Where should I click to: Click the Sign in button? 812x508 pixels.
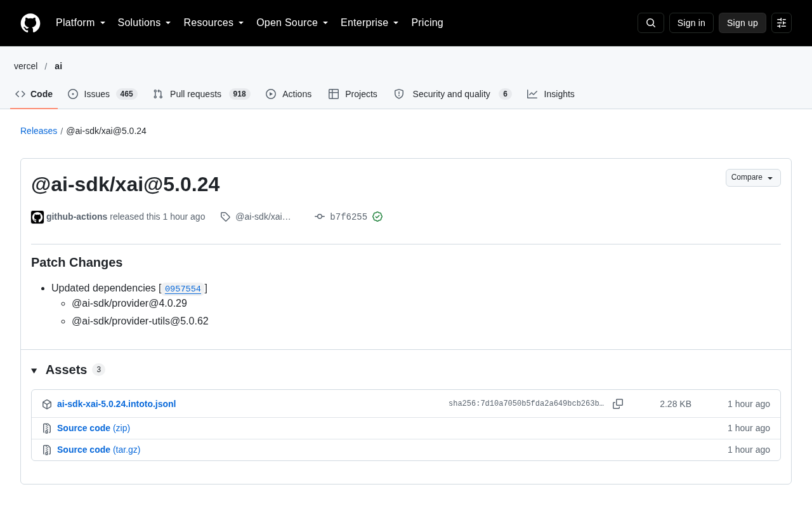pos(691,23)
